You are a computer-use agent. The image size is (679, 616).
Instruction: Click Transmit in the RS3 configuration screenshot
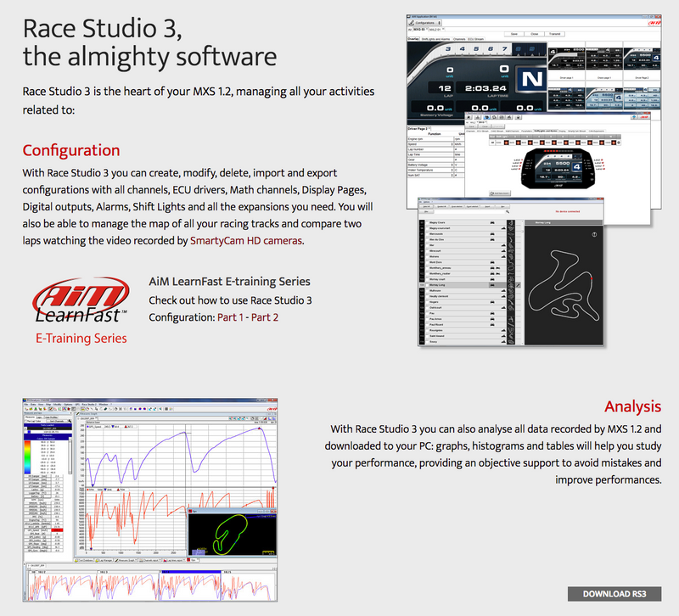pyautogui.click(x=555, y=34)
